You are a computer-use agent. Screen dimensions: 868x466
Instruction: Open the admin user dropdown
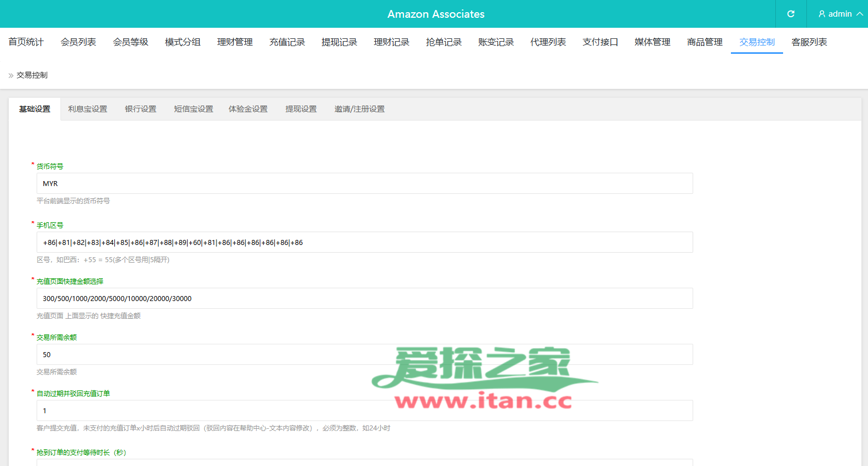(840, 14)
